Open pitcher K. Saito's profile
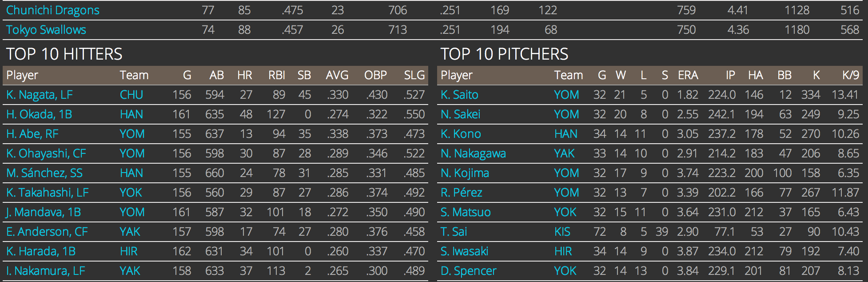Image resolution: width=868 pixels, height=282 pixels. coord(459,95)
